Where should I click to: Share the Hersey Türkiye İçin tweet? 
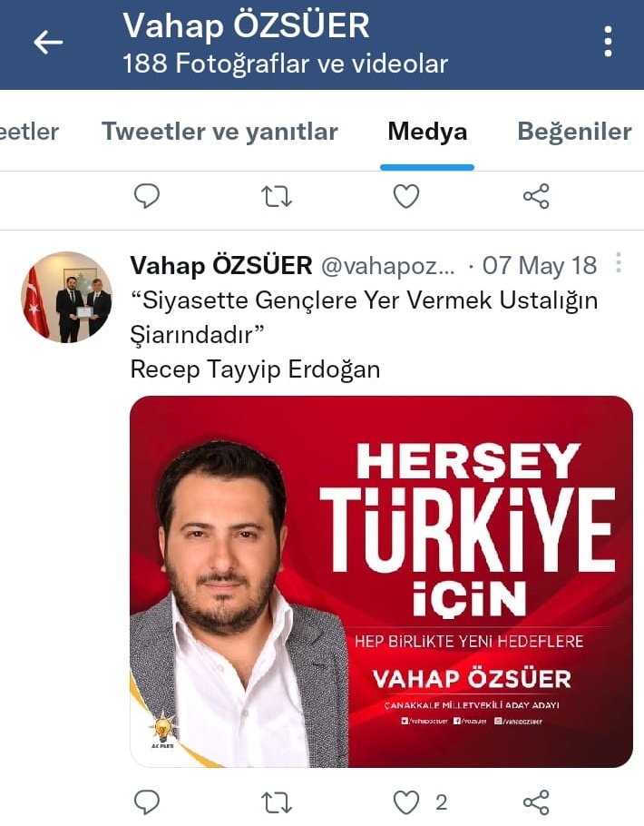(x=536, y=802)
